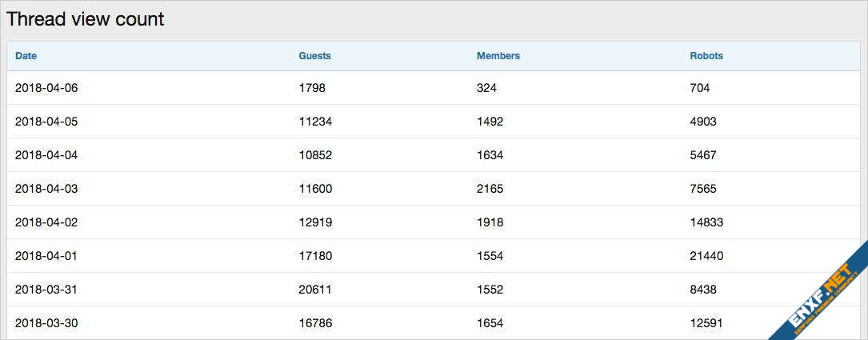The width and height of the screenshot is (868, 340).
Task: Click the 2018-04-05 date cell
Action: point(46,122)
